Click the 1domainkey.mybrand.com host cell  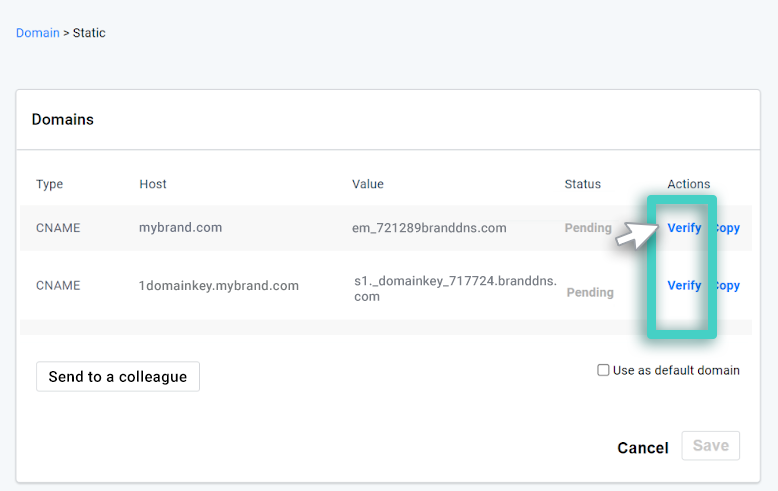pos(218,286)
